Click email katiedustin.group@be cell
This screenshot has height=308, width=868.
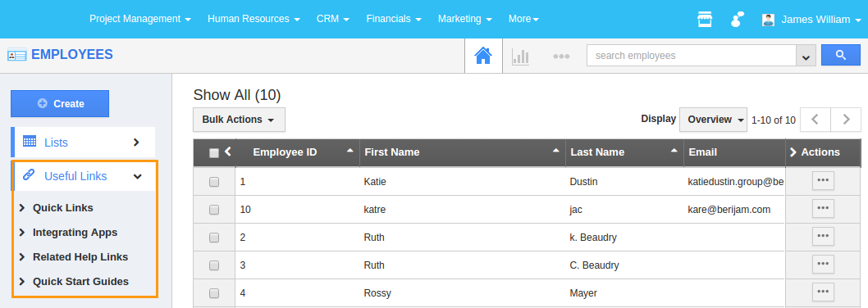(x=735, y=181)
